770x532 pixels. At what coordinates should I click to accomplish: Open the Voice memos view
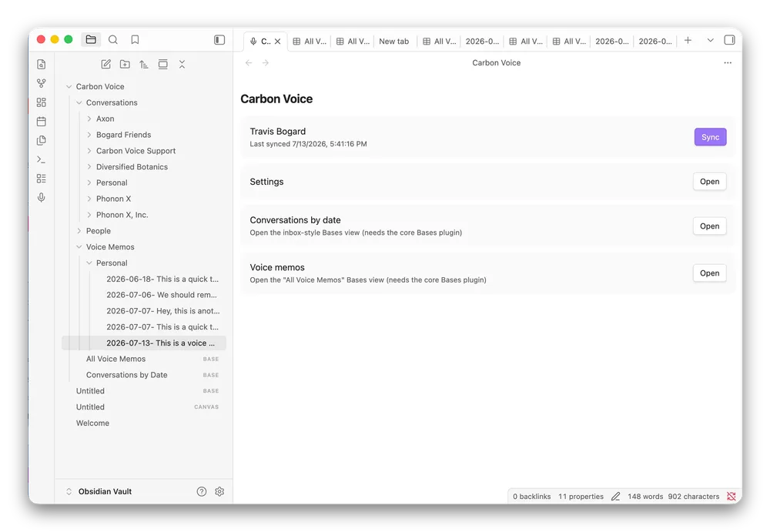point(710,273)
